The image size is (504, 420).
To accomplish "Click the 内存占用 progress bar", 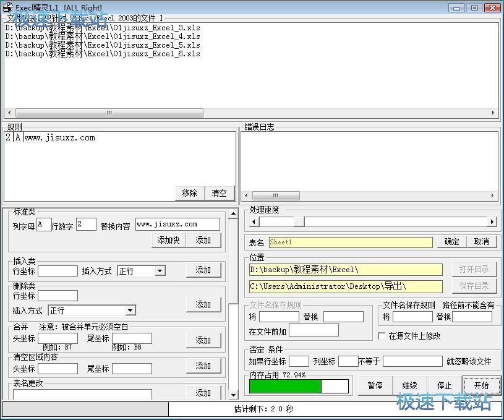I will tap(299, 386).
